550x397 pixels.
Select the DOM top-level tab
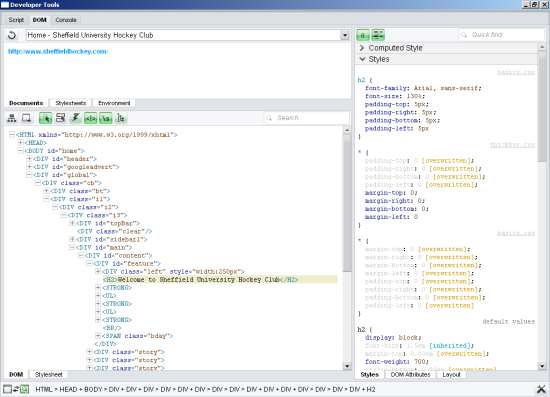(40, 20)
